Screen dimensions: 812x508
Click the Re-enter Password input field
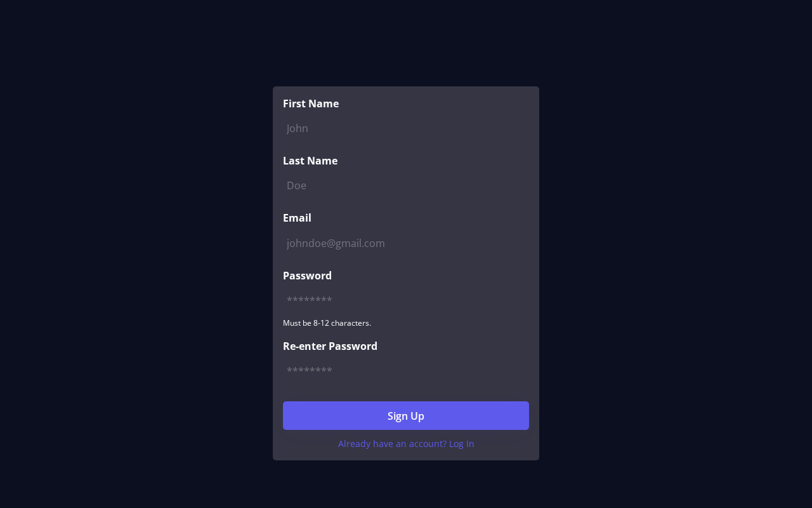406,371
